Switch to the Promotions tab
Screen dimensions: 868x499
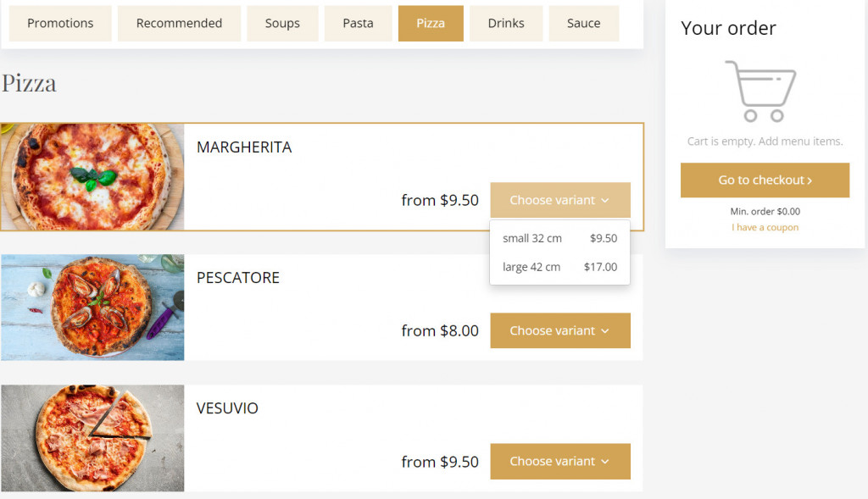tap(59, 23)
